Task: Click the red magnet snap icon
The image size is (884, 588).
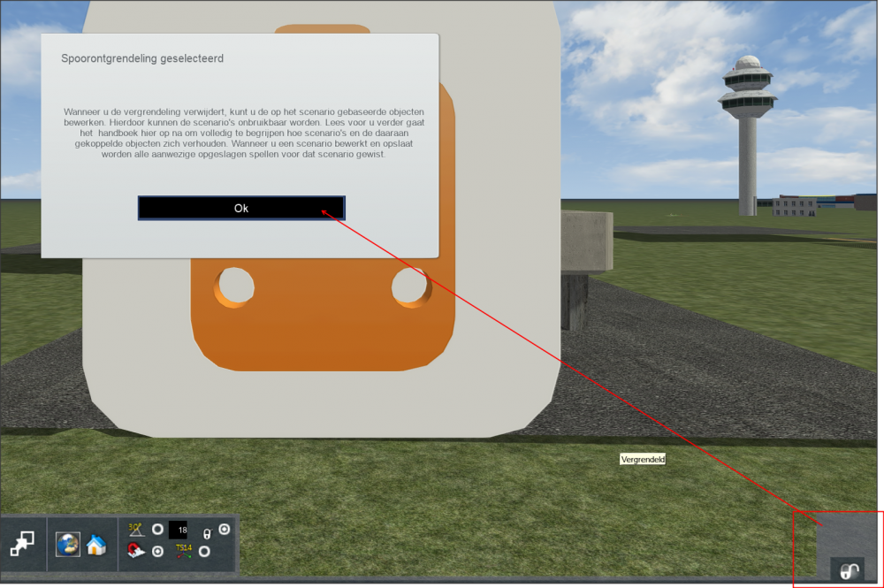Action: tap(135, 552)
